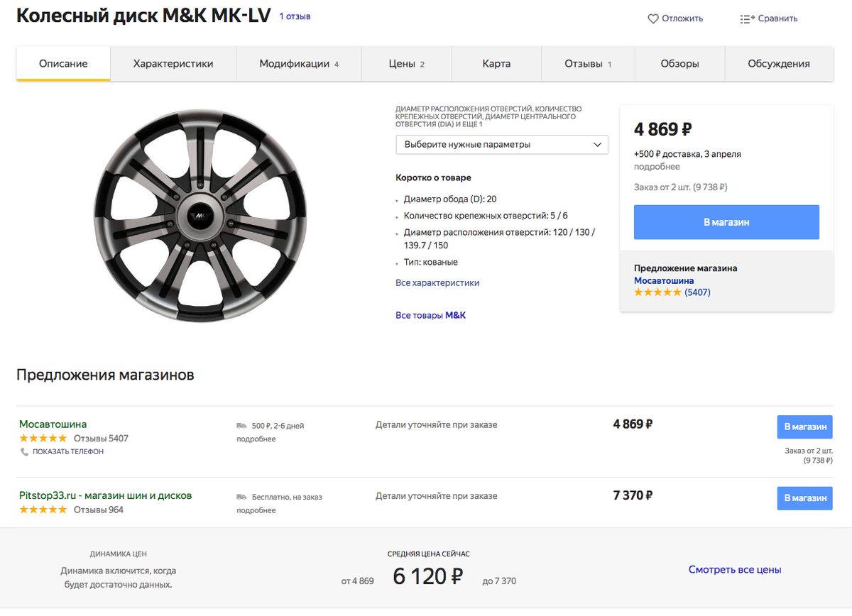Open the Все характеристики link

pyautogui.click(x=437, y=282)
